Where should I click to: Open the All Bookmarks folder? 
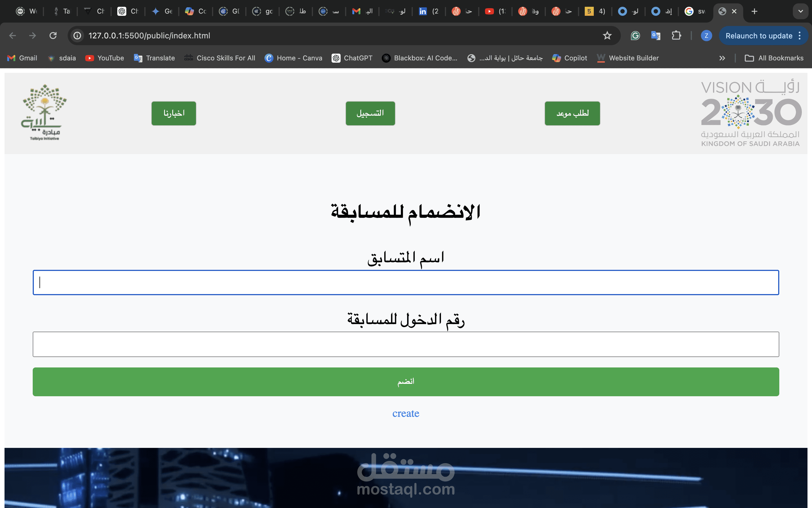774,58
